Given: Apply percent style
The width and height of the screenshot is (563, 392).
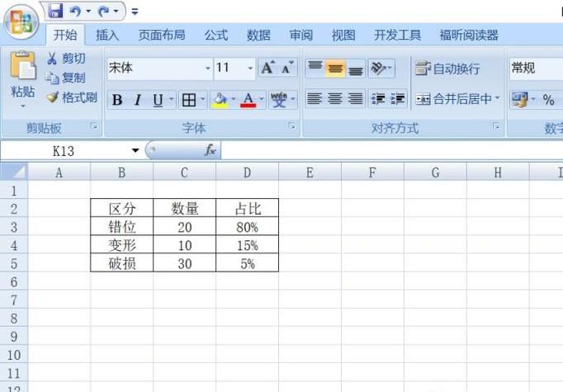Looking at the screenshot, I should [549, 99].
